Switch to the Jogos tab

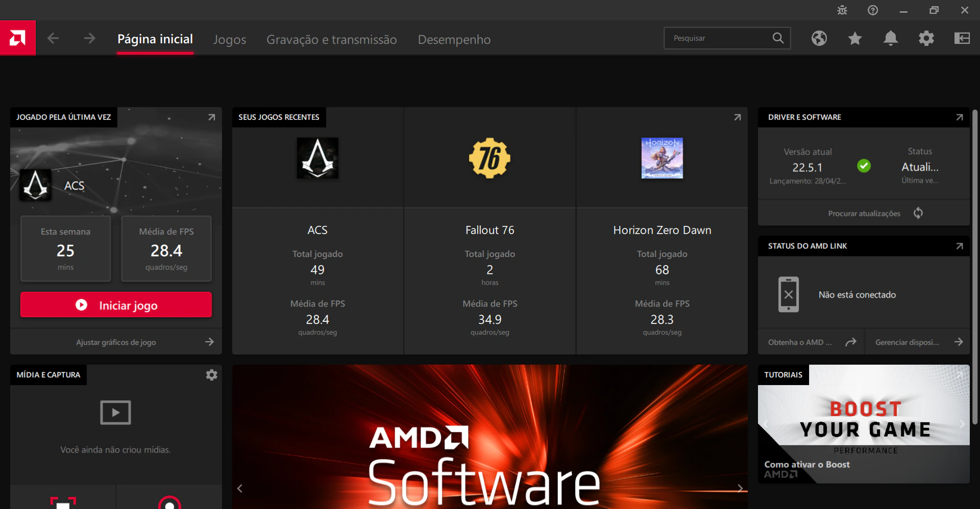coord(230,40)
